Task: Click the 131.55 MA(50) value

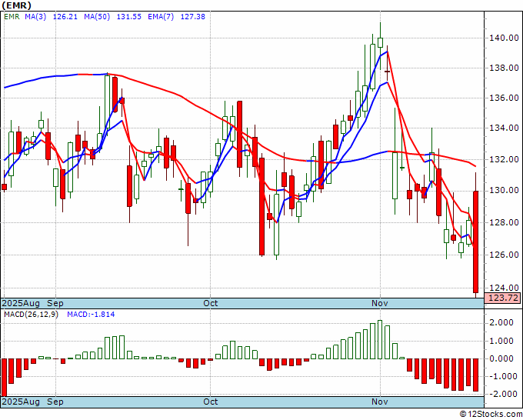Action: pos(128,17)
